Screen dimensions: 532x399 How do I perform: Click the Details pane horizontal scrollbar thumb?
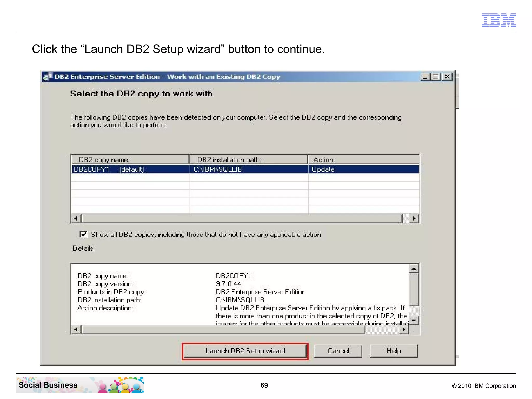click(x=223, y=330)
